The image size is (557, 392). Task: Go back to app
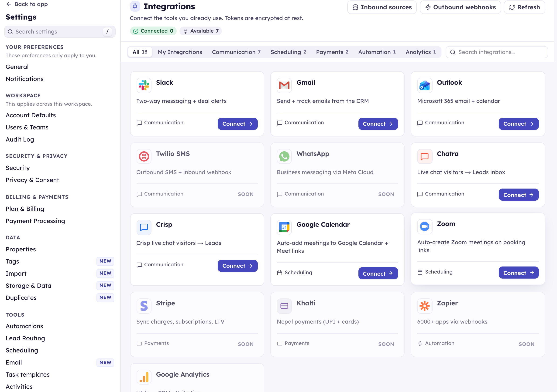click(27, 4)
